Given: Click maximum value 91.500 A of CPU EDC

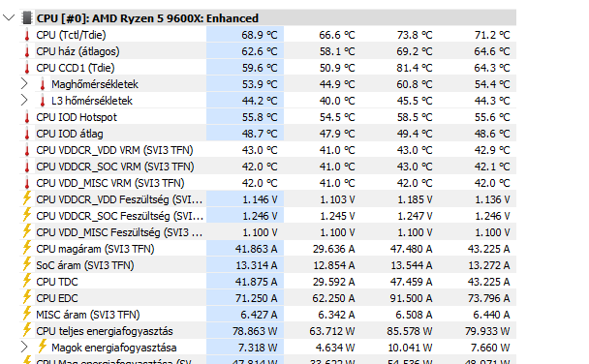Looking at the screenshot, I should [x=412, y=298].
